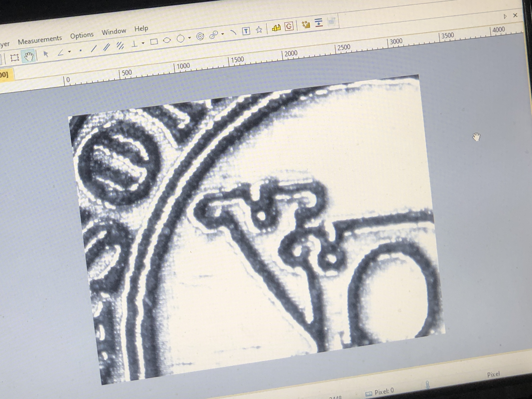
Task: Select the Point measurement tool
Action: [81, 50]
